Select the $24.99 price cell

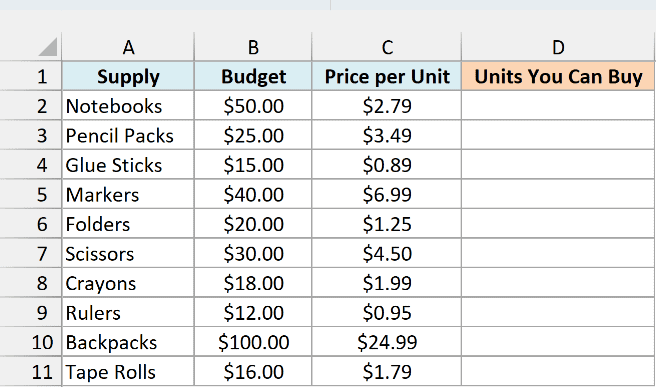click(x=387, y=342)
